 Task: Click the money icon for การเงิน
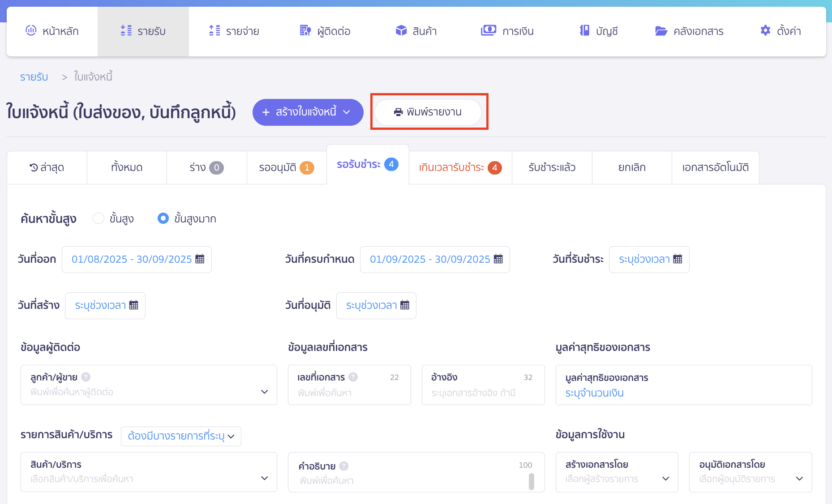488,30
